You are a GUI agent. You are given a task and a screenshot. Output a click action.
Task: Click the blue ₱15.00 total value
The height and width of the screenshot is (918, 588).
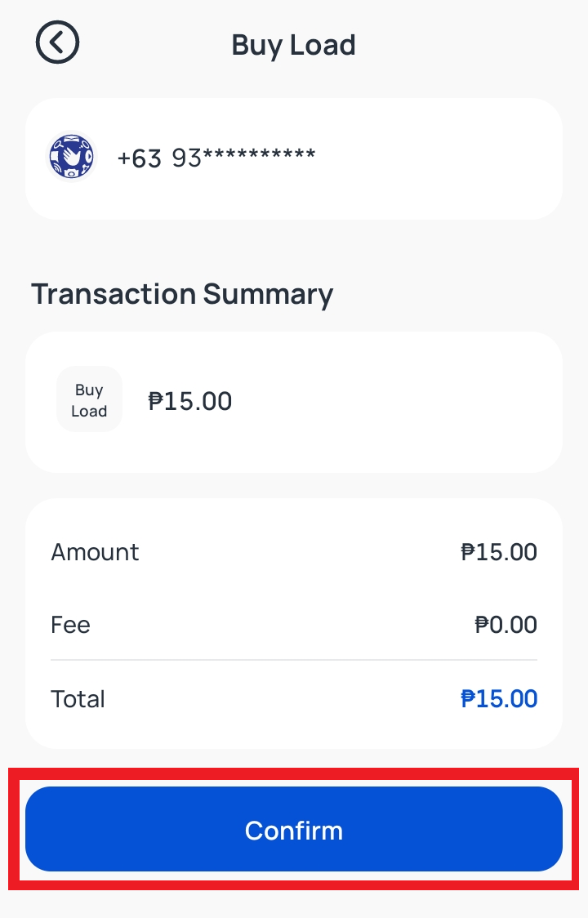pos(499,699)
